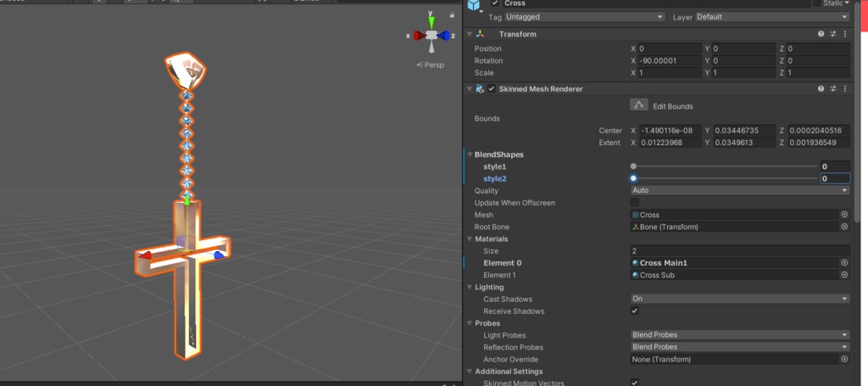This screenshot has width=868, height=386.
Task: Click object picker for Cross Main1
Action: point(844,263)
